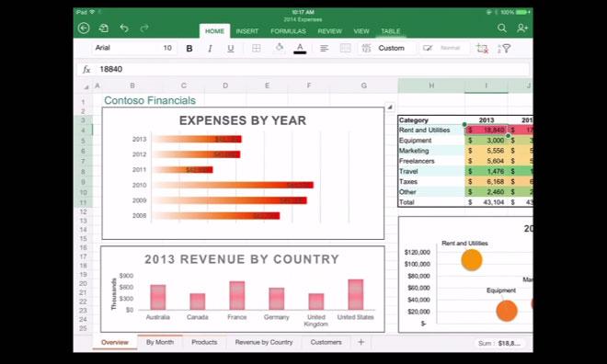This screenshot has width=607, height=364.
Task: Click the Sum status indicator
Action: click(x=499, y=343)
